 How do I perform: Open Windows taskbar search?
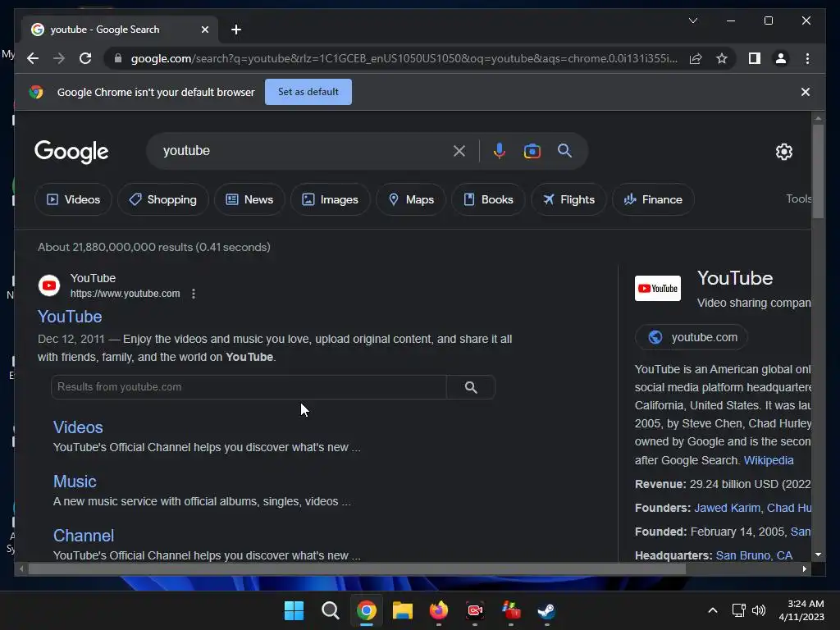click(330, 610)
